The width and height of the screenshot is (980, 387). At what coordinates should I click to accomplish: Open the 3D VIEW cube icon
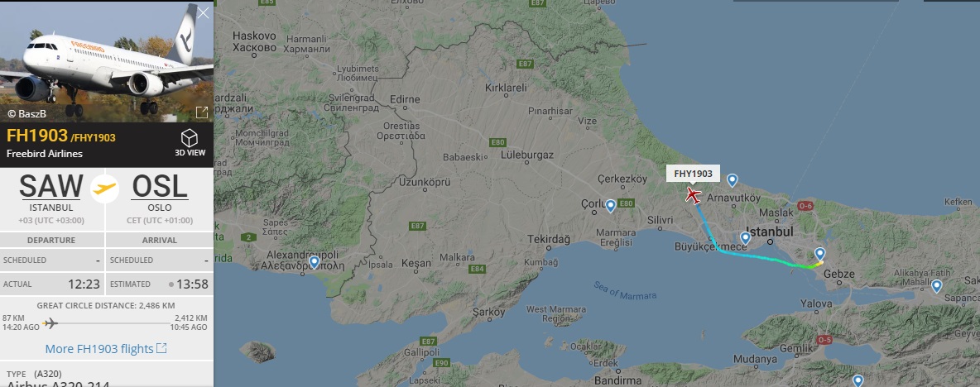click(189, 139)
